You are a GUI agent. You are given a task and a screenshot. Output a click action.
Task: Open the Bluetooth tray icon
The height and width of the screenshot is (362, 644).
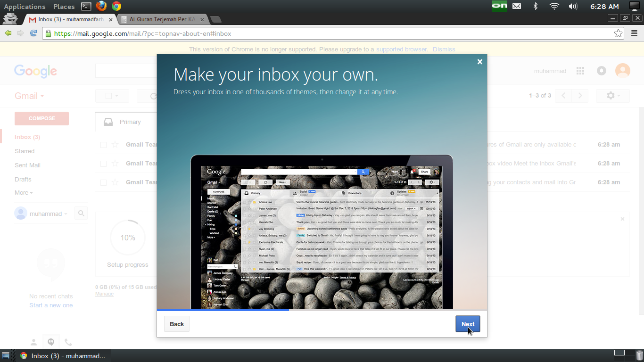pos(535,6)
